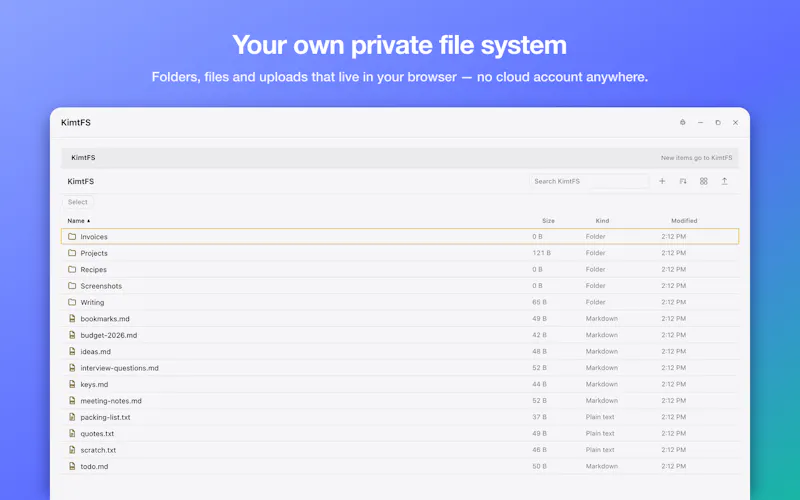Select the meeting-notes.md file name
800x500 pixels.
click(x=111, y=401)
